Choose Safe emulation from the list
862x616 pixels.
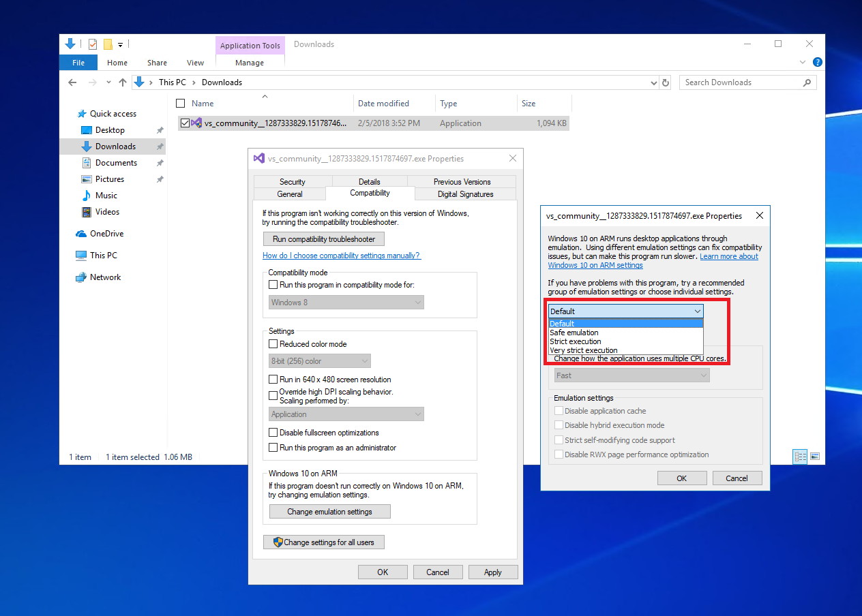[625, 333]
